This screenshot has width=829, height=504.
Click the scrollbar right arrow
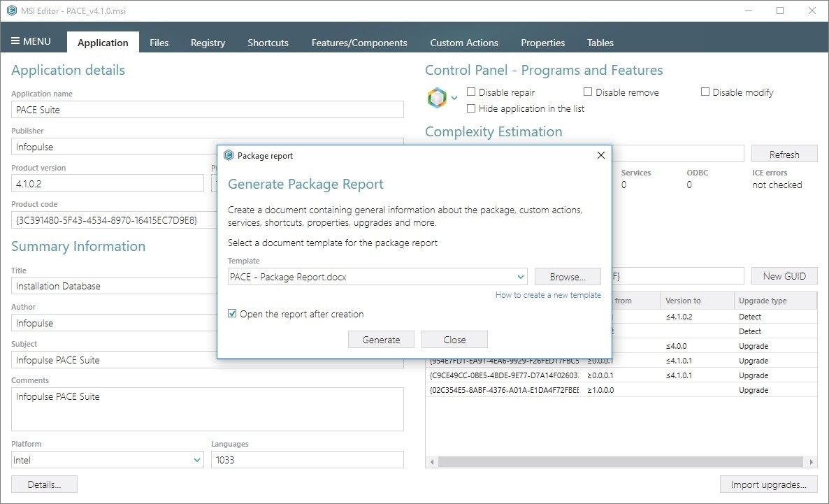tap(812, 461)
